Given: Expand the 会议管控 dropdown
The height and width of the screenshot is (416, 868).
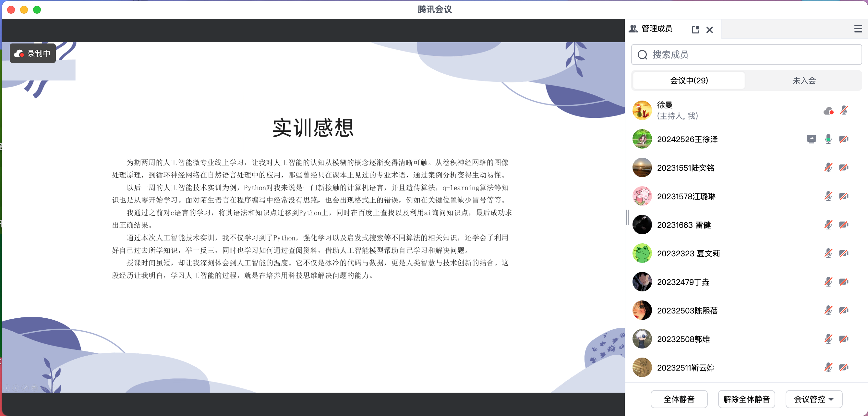Looking at the screenshot, I should [x=814, y=399].
